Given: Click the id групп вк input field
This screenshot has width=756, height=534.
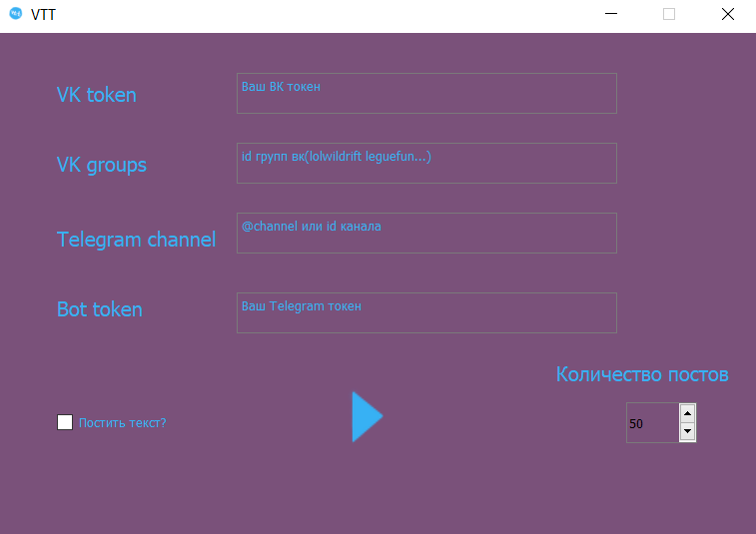Looking at the screenshot, I should [426, 164].
